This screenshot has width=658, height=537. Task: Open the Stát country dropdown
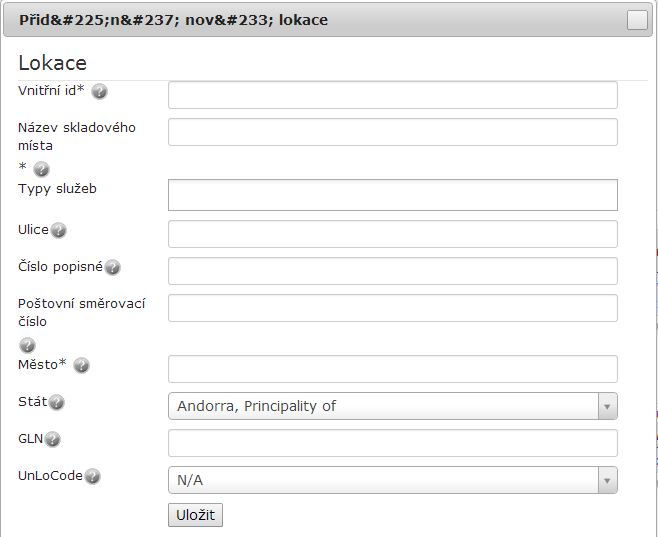393,406
